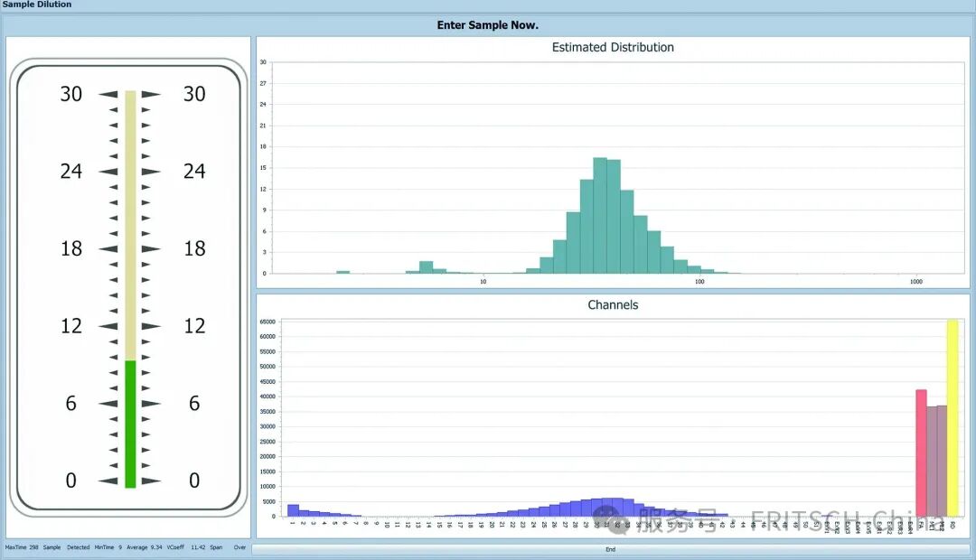The height and width of the screenshot is (560, 976).
Task: Click the yellow rightmost Channels bar
Action: (953, 417)
